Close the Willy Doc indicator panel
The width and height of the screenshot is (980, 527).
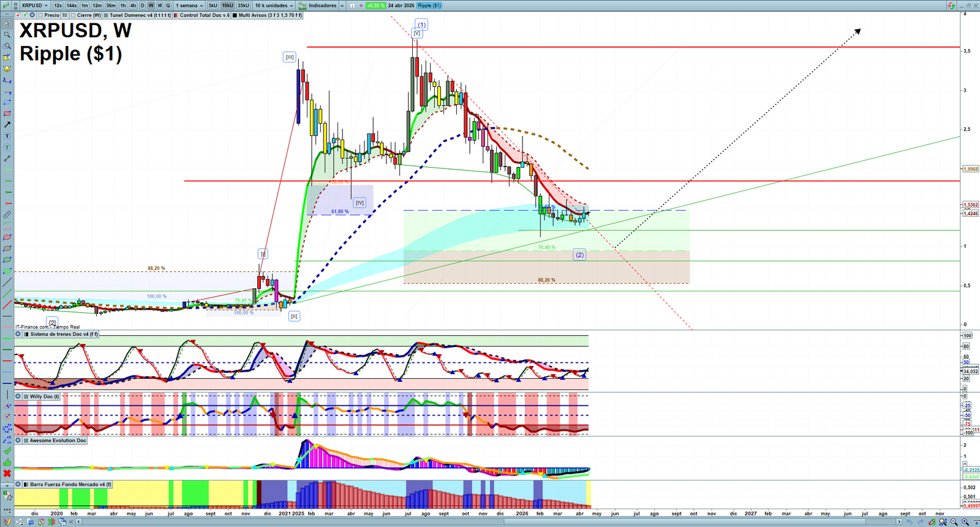[x=18, y=397]
